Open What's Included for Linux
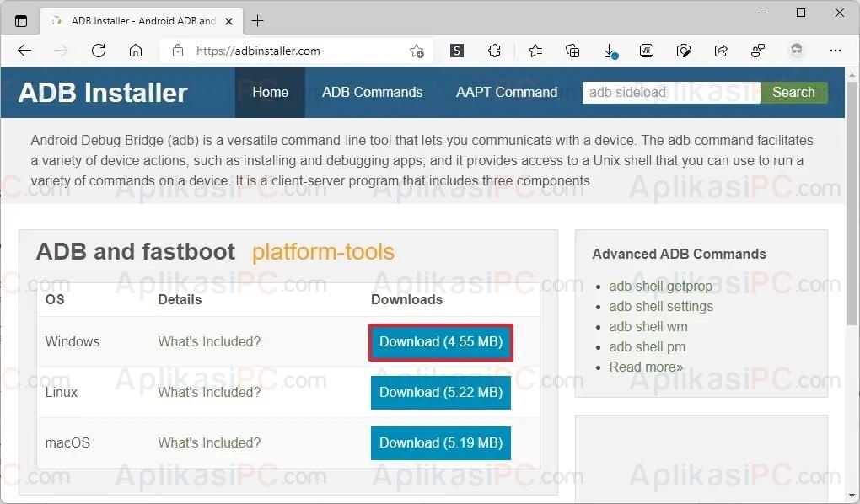Viewport: 860px width, 504px height. [x=209, y=392]
